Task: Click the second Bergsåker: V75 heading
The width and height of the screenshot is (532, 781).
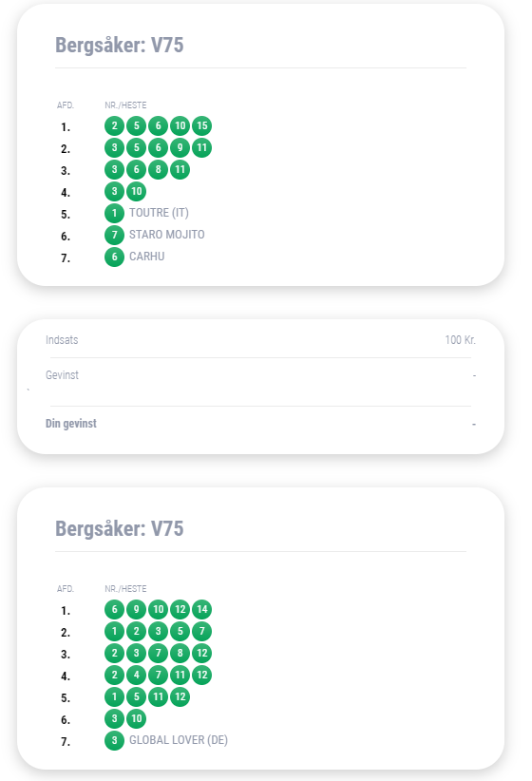Action: (120, 528)
